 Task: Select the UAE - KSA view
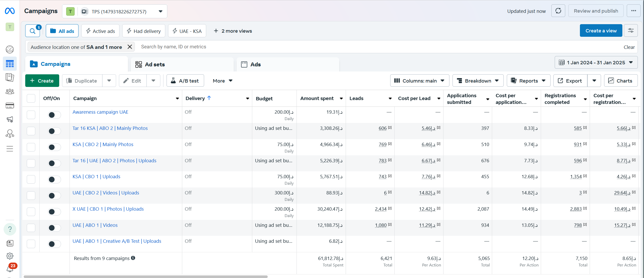(x=187, y=31)
